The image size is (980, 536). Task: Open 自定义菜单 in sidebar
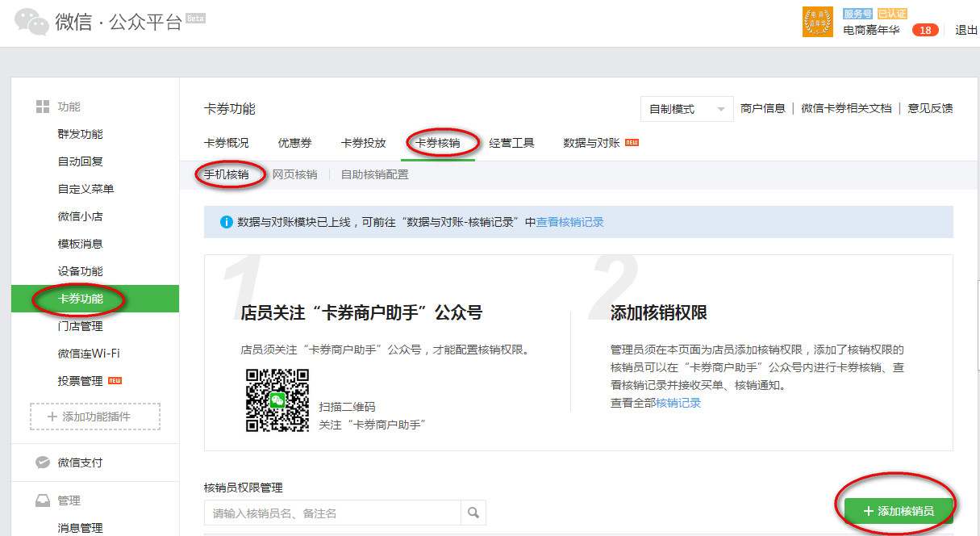click(x=86, y=189)
